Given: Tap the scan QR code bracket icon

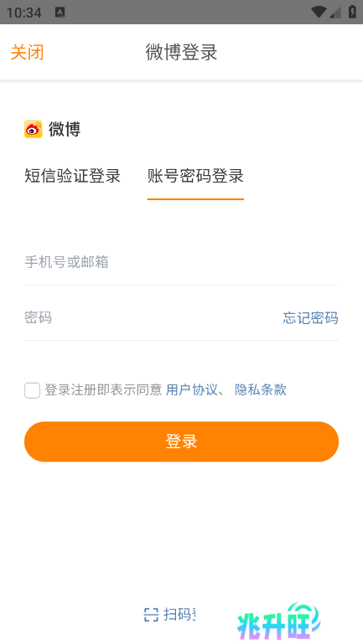Looking at the screenshot, I should click(151, 615).
